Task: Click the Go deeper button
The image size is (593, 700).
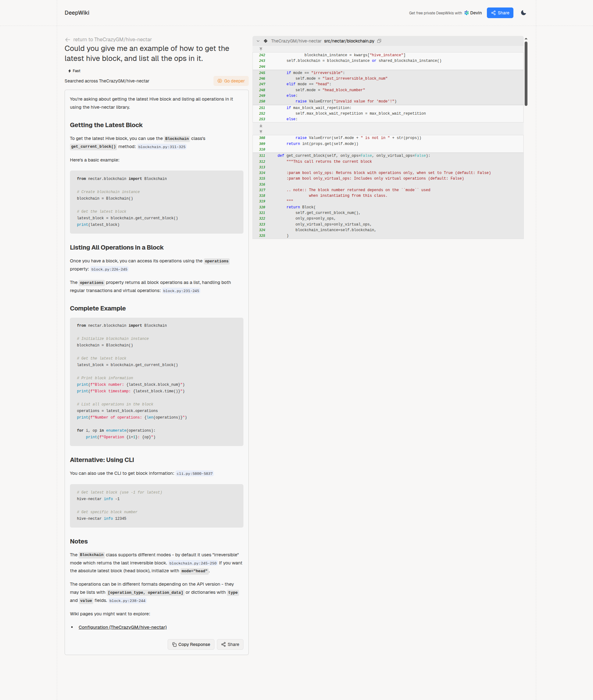Action: 231,81
